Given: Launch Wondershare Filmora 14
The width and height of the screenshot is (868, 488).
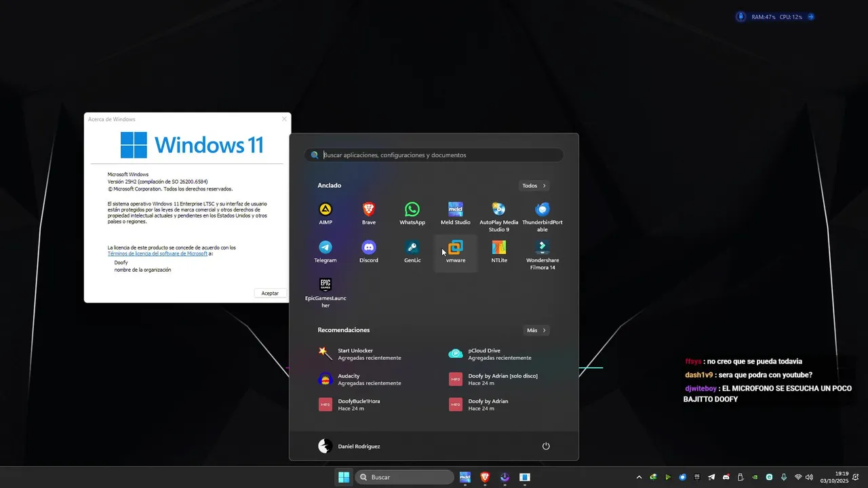Looking at the screenshot, I should tap(542, 255).
